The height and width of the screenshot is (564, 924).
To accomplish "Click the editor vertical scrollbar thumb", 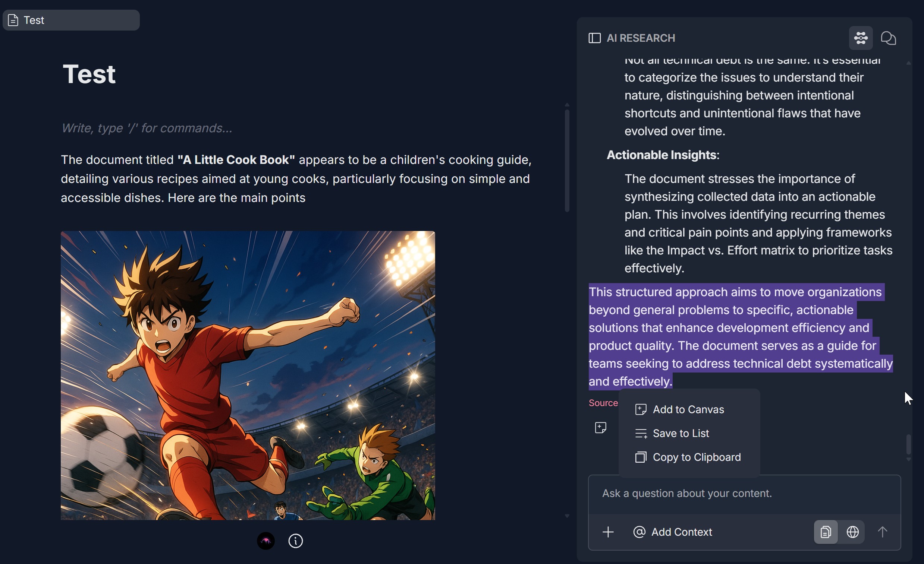I will click(567, 161).
